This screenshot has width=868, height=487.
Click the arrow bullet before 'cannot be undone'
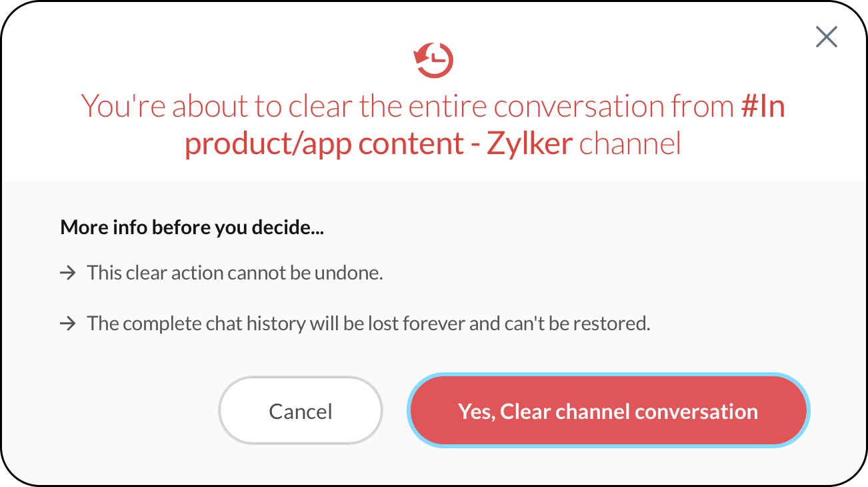(67, 273)
